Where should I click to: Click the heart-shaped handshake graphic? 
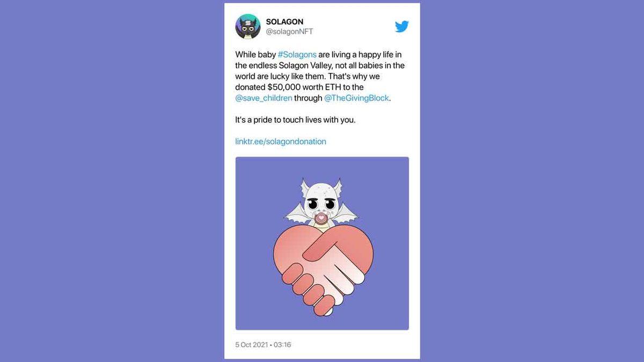pyautogui.click(x=323, y=269)
